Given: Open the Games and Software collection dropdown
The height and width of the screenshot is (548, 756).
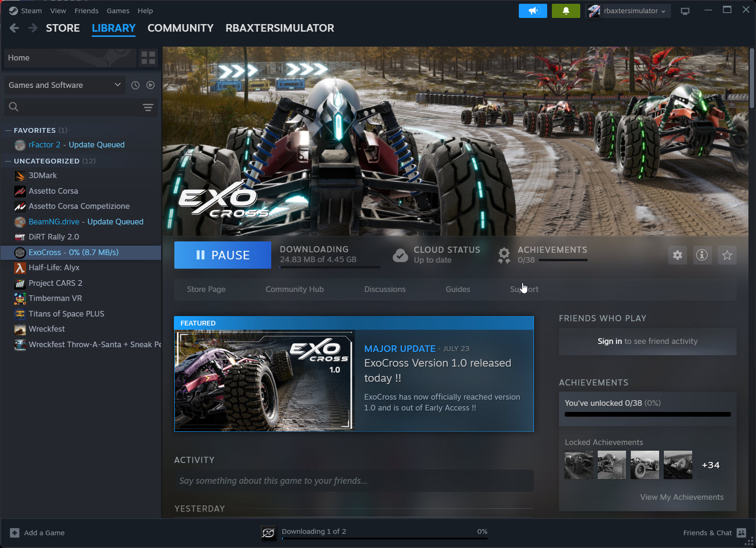Looking at the screenshot, I should tap(65, 85).
